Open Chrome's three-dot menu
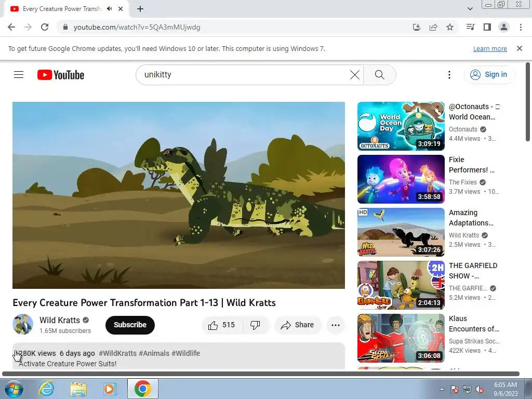 (521, 27)
